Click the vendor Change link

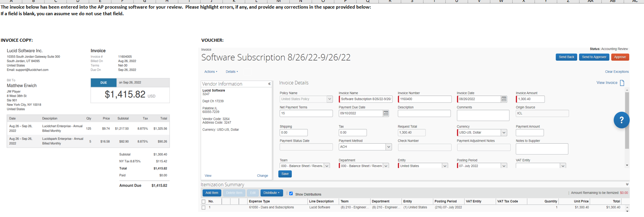coord(262,176)
